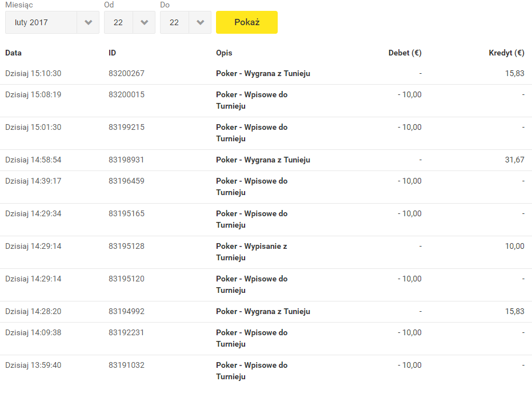The width and height of the screenshot is (532, 397).
Task: Open the Miesiąc dropdown arrow
Action: [88, 22]
